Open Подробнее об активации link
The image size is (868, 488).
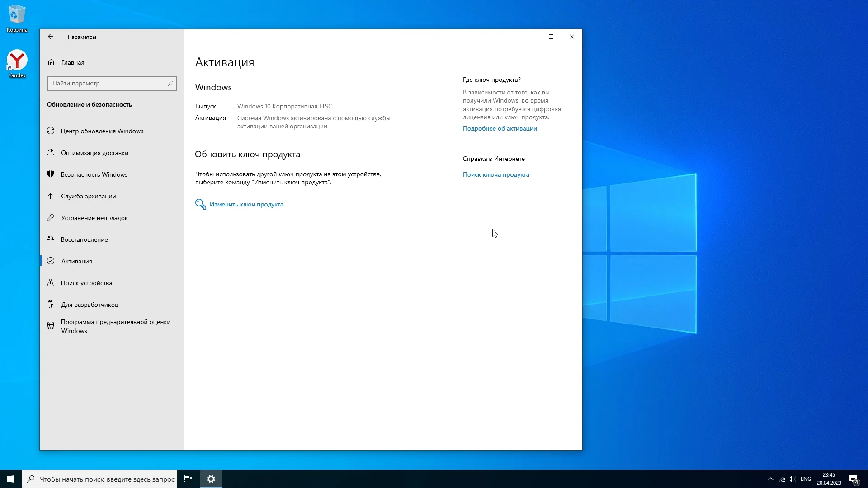pos(500,129)
